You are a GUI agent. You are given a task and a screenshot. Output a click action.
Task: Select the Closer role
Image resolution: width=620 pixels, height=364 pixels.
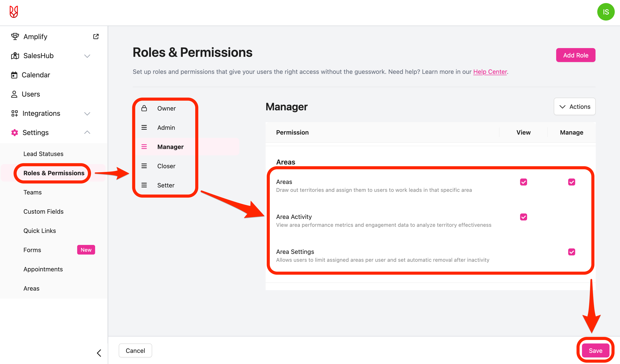tap(166, 166)
